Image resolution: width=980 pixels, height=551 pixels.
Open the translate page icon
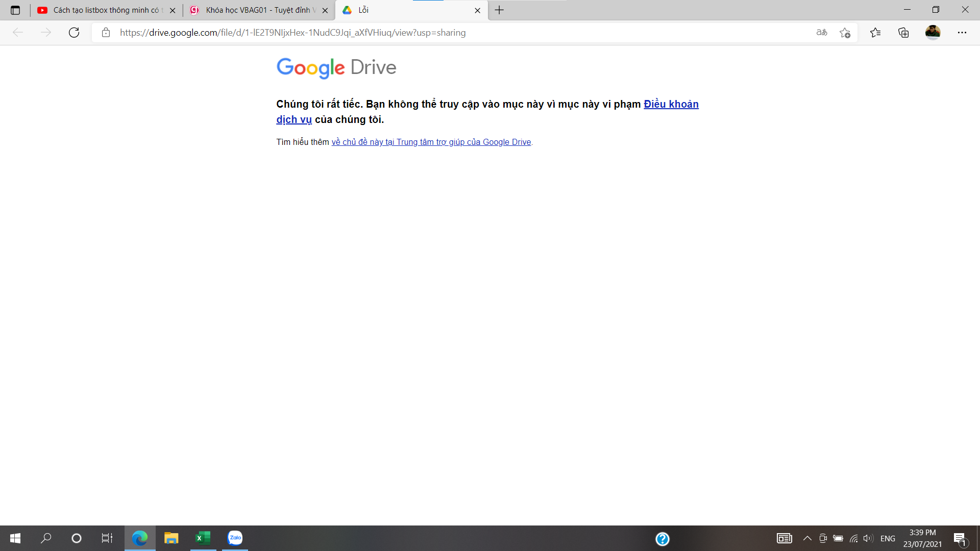pyautogui.click(x=822, y=33)
